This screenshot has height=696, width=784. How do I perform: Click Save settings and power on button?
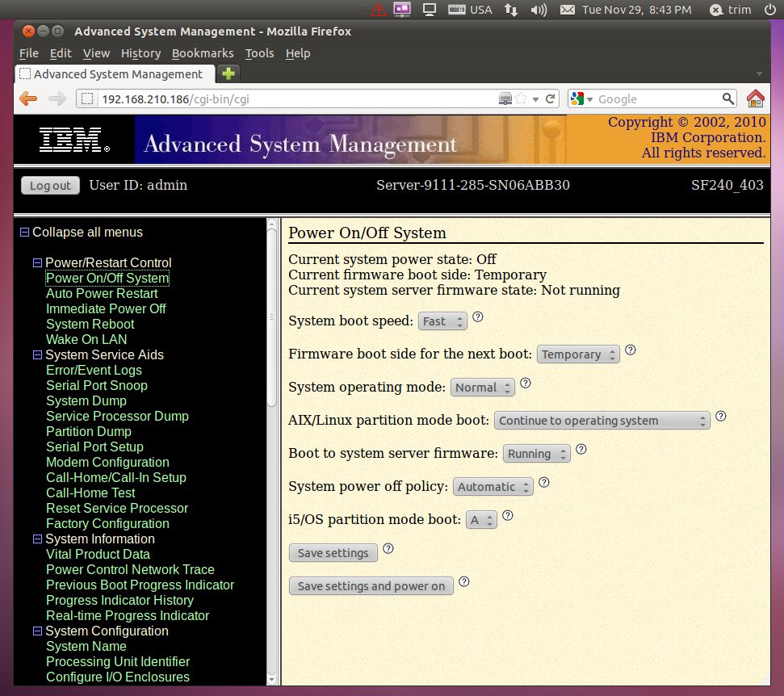[x=371, y=586]
